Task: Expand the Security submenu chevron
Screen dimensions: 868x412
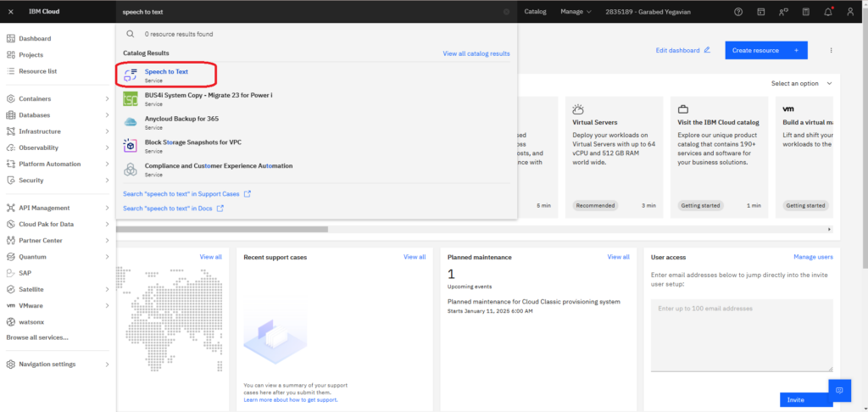Action: [x=107, y=180]
